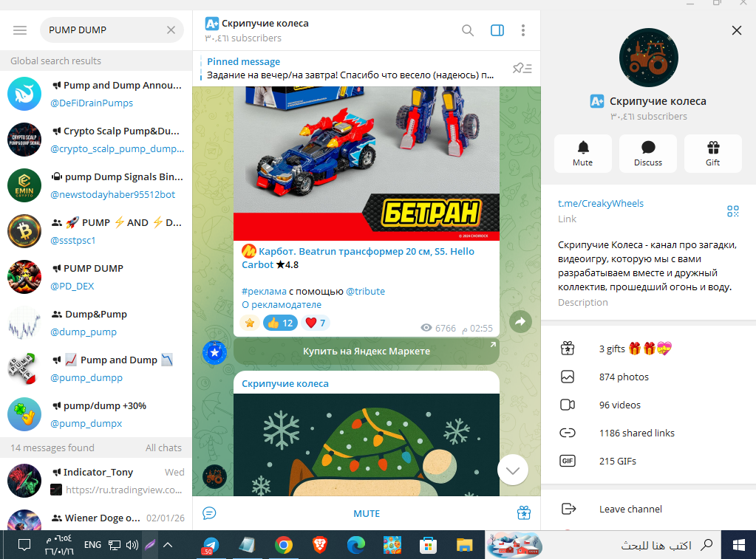The width and height of the screenshot is (756, 559).
Task: Click the MUTE button below chat
Action: (x=367, y=514)
